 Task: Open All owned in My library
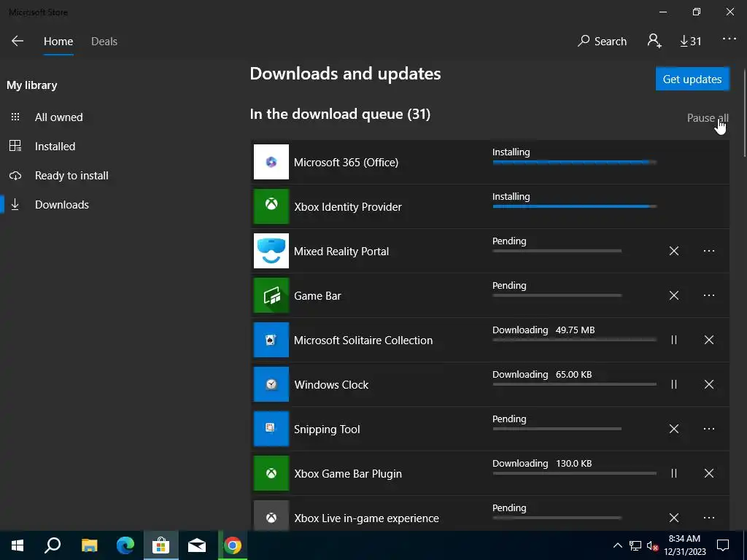pyautogui.click(x=58, y=117)
